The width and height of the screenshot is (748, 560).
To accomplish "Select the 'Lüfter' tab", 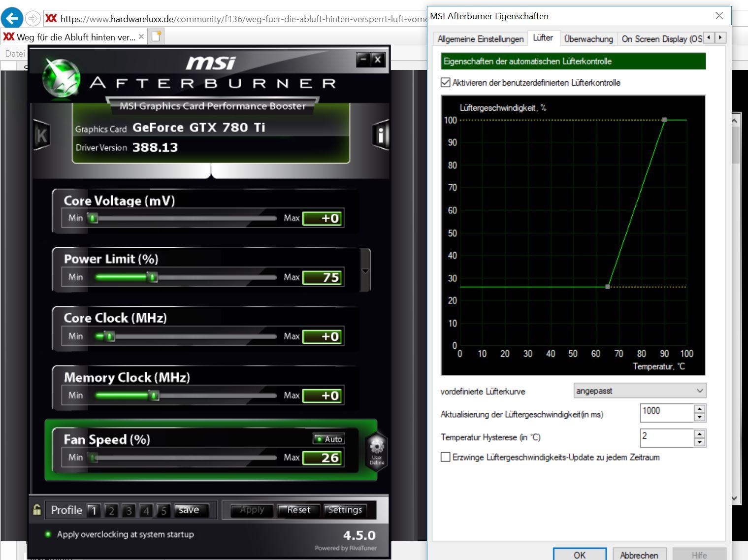I will pos(543,37).
